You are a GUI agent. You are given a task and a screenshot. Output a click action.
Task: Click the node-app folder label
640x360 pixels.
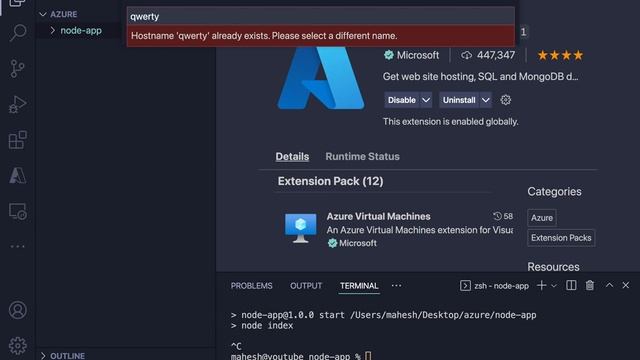tap(81, 31)
